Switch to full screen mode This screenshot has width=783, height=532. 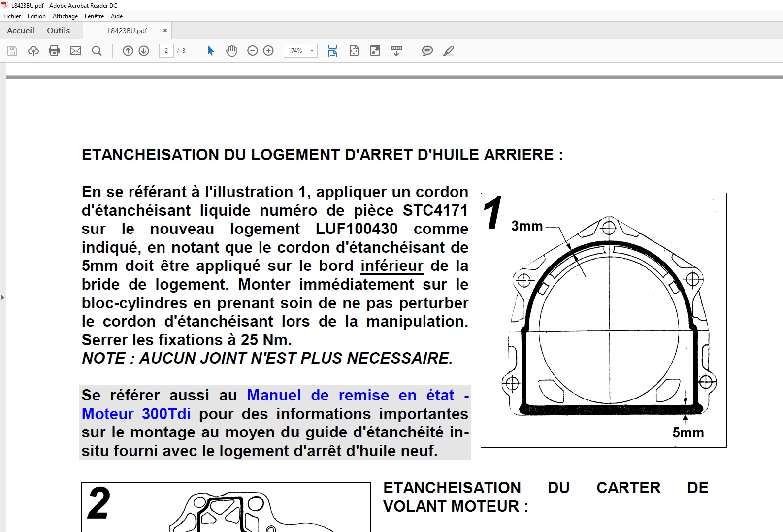[x=375, y=51]
